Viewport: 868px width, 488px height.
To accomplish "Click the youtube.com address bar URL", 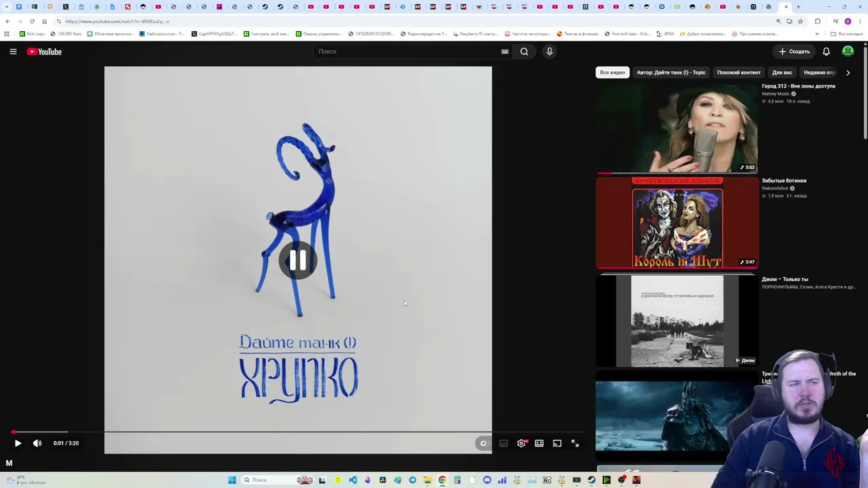I will click(117, 21).
